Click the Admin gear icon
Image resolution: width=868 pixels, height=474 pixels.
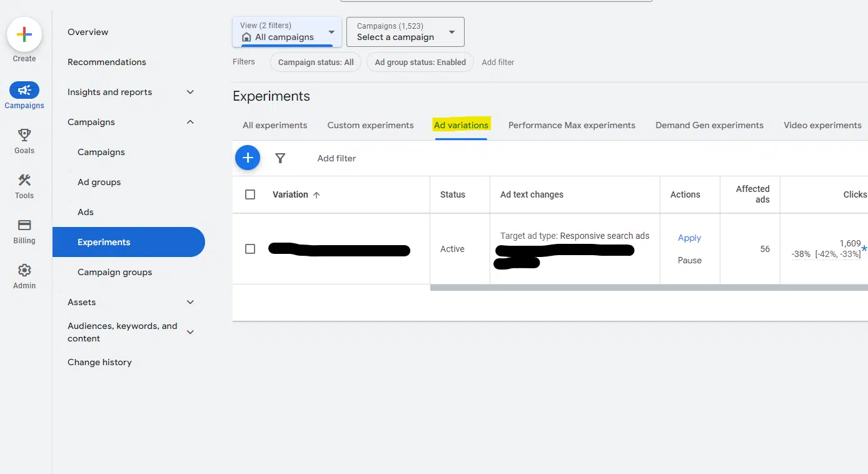click(x=24, y=270)
